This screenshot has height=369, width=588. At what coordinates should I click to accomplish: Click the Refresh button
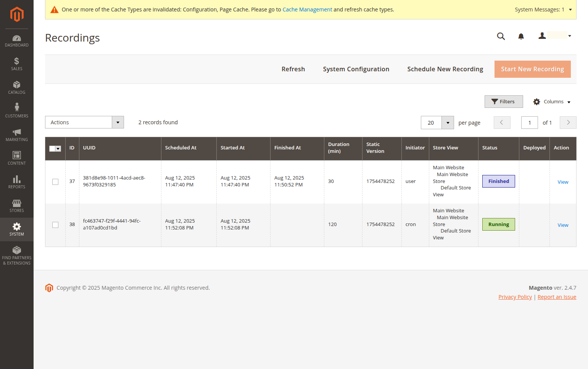(293, 69)
